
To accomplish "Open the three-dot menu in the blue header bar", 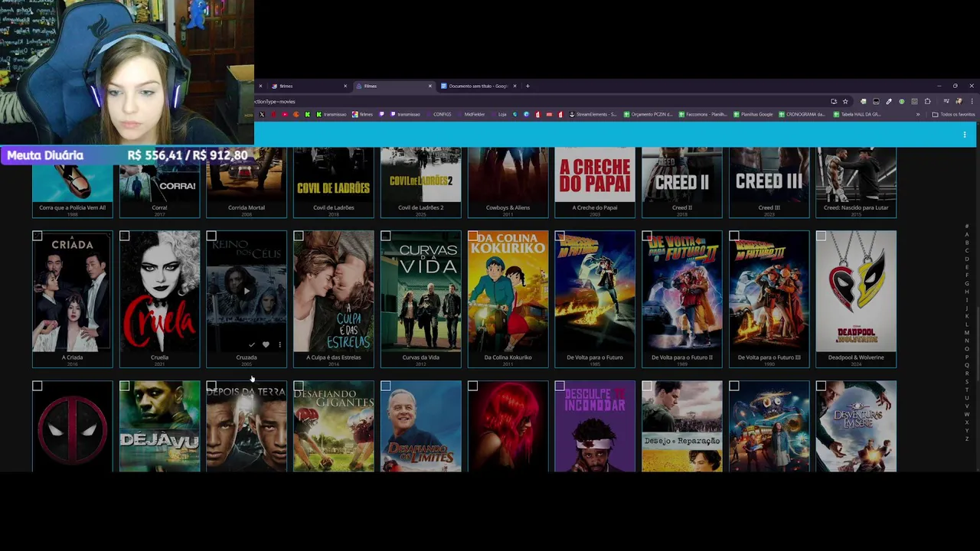I will point(964,135).
